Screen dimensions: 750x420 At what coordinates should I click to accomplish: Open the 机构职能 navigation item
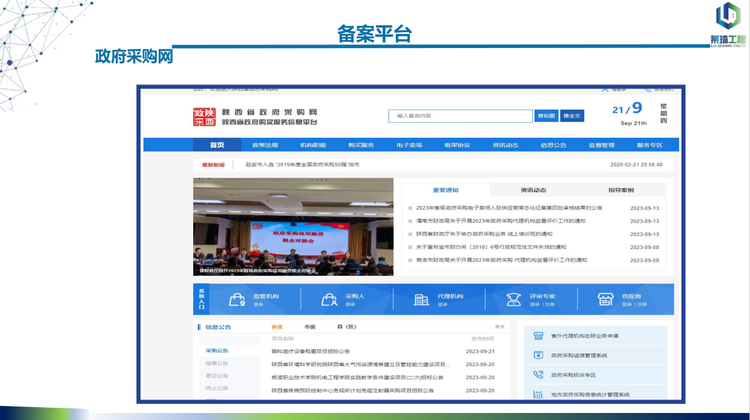coord(313,145)
